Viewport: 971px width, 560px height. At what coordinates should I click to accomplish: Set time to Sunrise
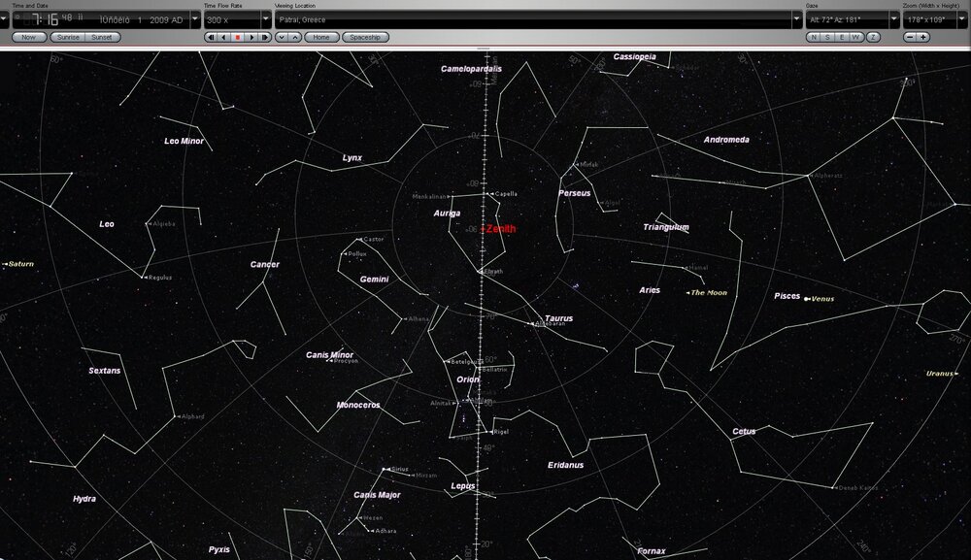point(67,37)
